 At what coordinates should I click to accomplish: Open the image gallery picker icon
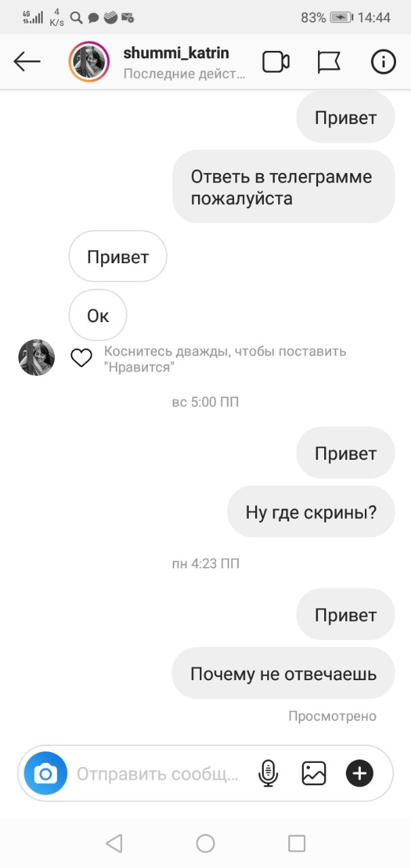point(314,773)
